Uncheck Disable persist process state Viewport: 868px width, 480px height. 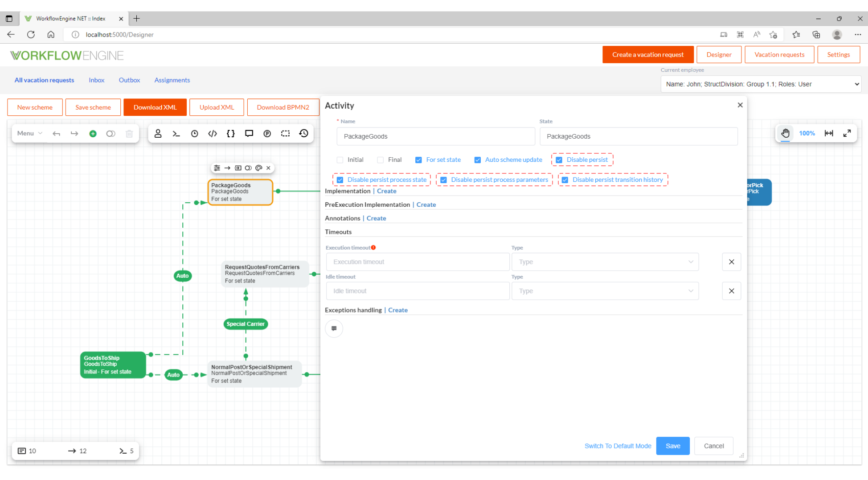[x=340, y=180]
